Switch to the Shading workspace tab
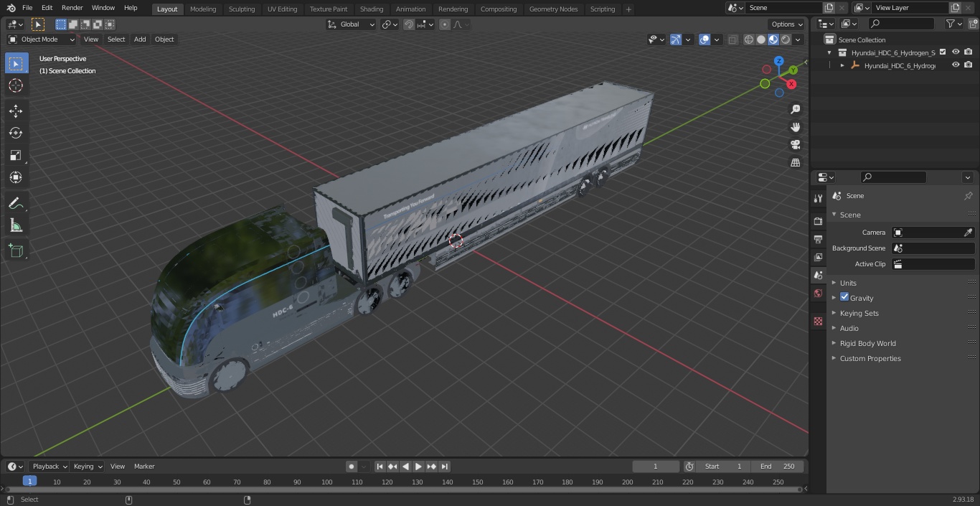 [372, 9]
